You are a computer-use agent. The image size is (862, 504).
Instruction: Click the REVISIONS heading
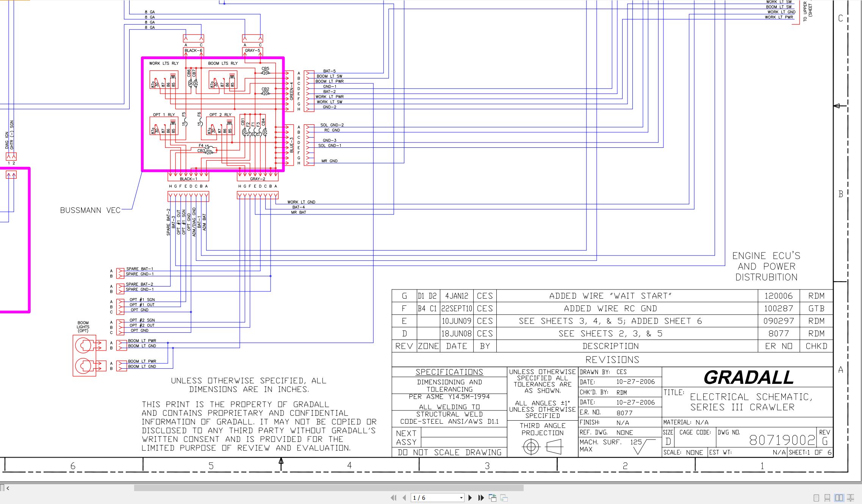tap(612, 360)
